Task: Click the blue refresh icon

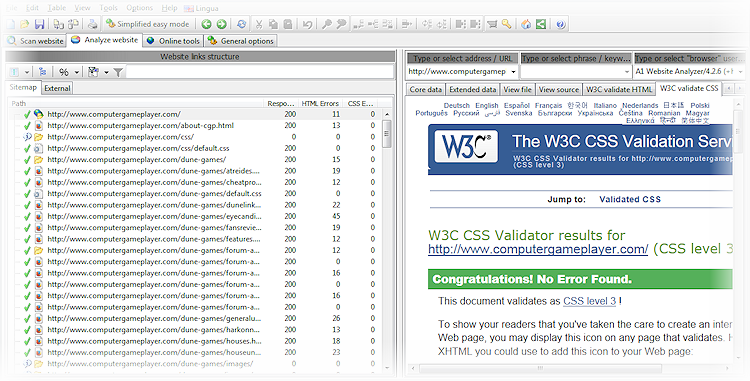Action: (242, 24)
